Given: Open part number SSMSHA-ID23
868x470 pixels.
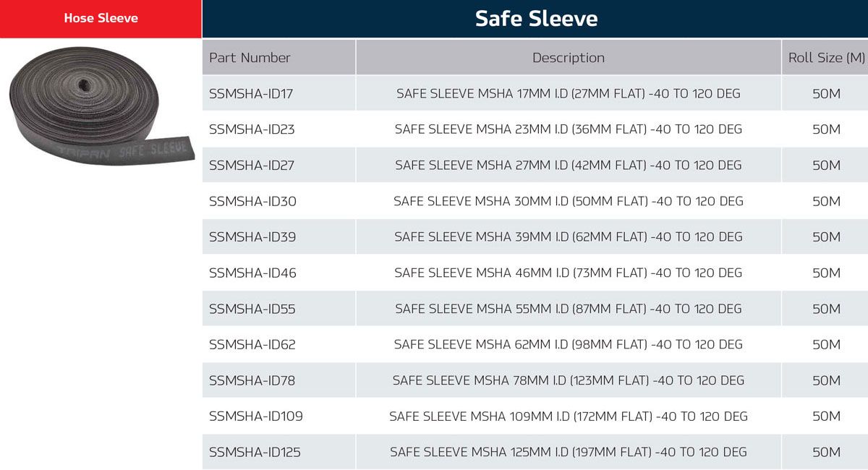Looking at the screenshot, I should pos(252,129).
